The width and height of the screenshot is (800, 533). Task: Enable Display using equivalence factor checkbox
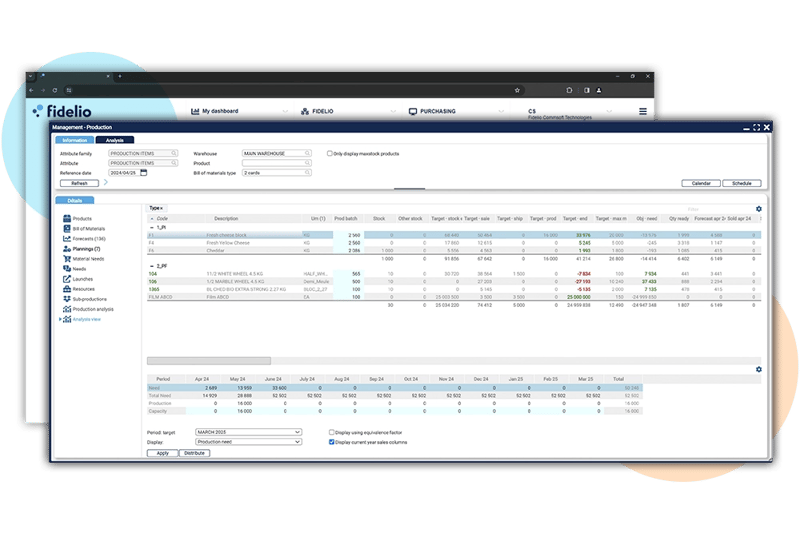(332, 432)
